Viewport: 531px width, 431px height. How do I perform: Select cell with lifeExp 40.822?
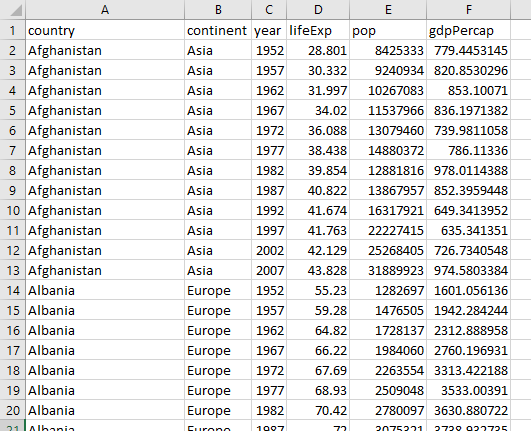[318, 190]
